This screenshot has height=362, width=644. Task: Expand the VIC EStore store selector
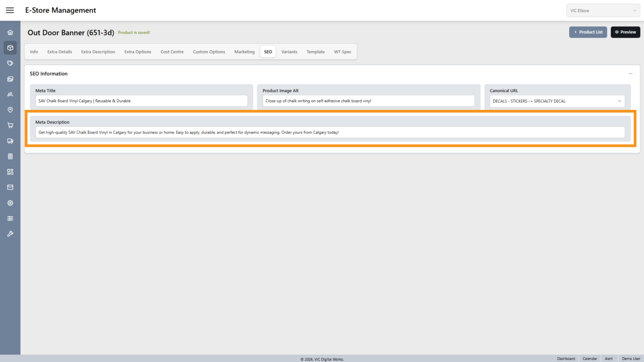603,11
